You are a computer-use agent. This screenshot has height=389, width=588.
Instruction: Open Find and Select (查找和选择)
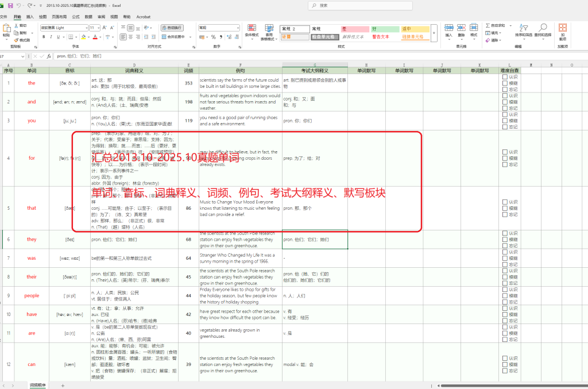point(543,30)
